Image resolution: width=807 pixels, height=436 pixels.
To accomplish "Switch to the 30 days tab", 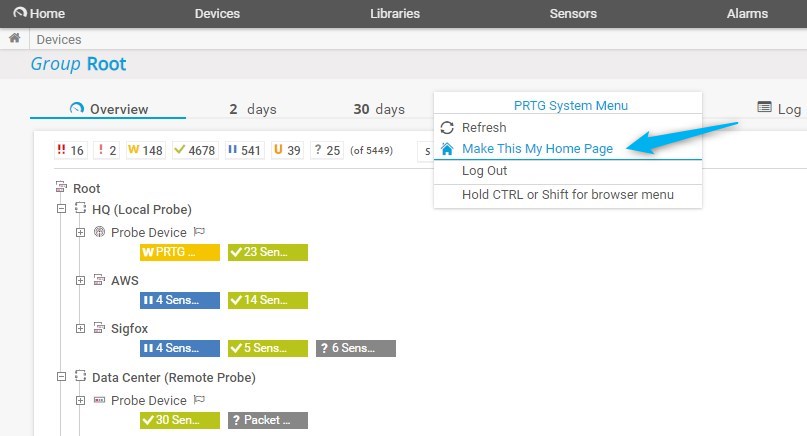I will point(378,109).
